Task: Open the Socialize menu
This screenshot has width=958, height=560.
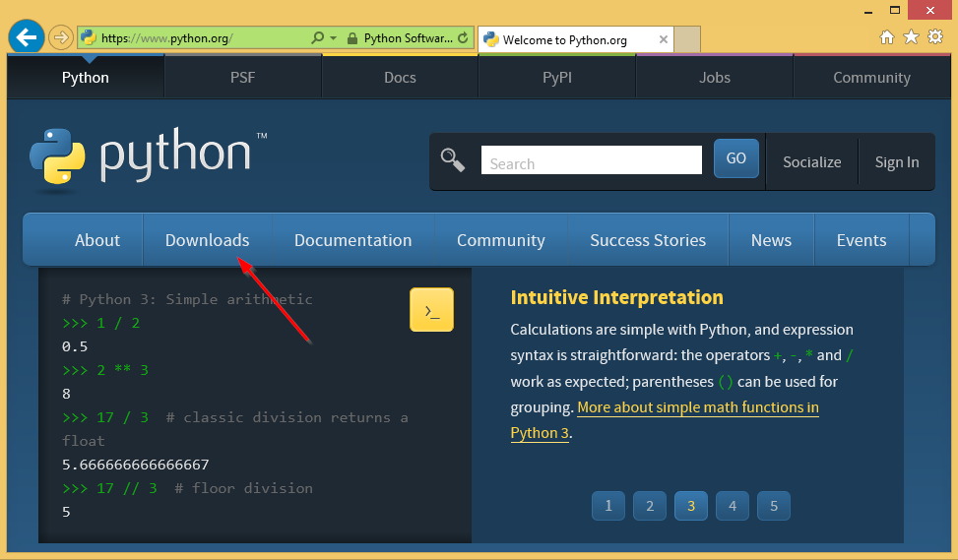Action: tap(811, 161)
